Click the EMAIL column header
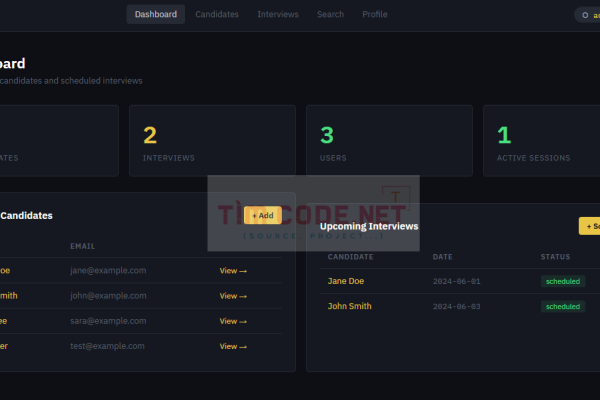This screenshot has height=400, width=600. pyautogui.click(x=82, y=246)
